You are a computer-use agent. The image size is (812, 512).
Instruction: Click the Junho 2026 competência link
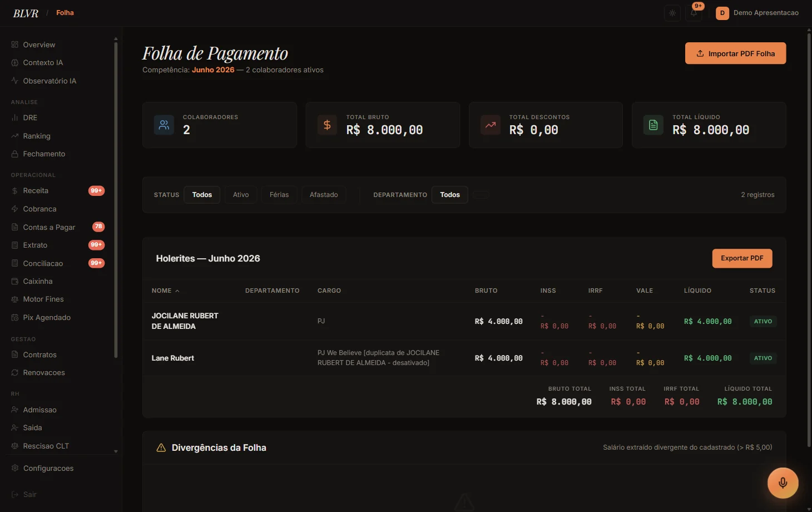pos(213,70)
